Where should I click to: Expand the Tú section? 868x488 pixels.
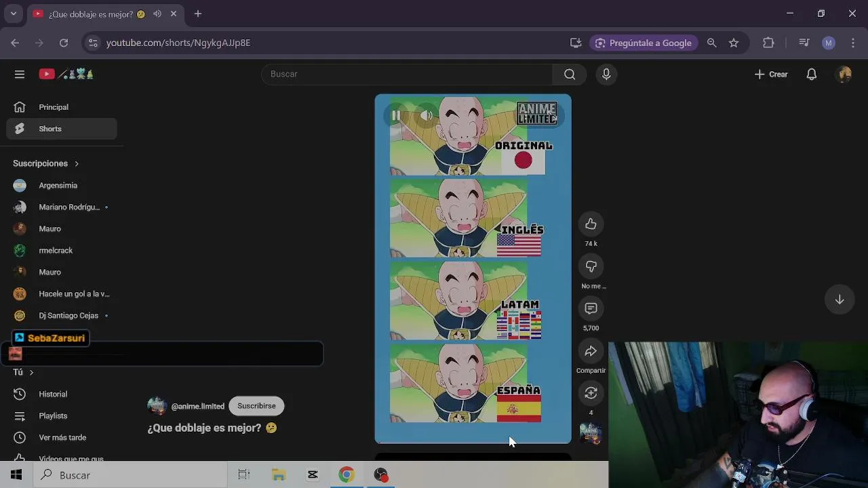pyautogui.click(x=23, y=372)
